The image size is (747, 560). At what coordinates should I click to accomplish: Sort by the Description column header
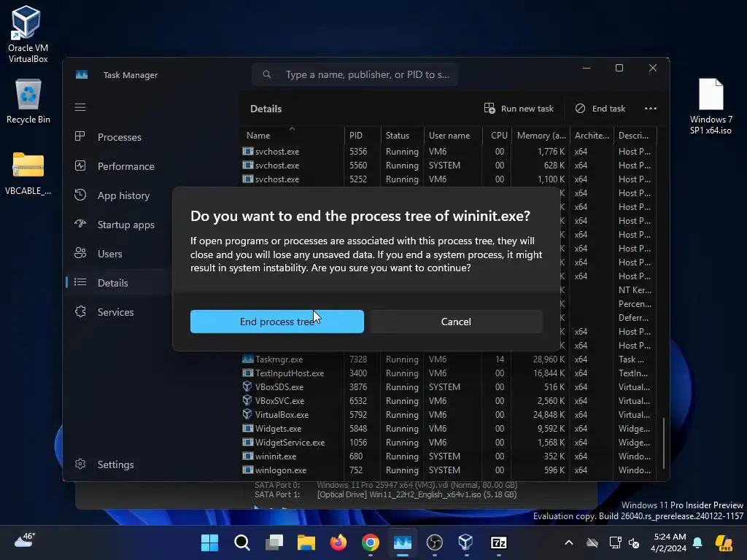click(635, 135)
